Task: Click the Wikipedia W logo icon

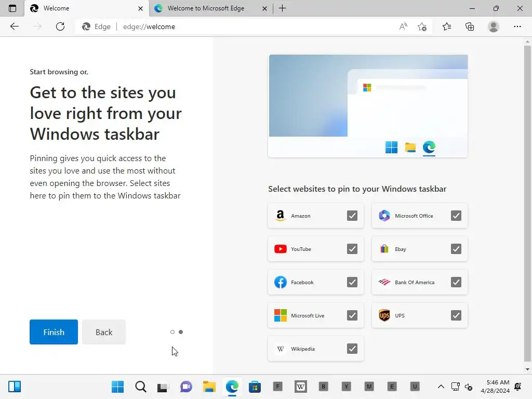Action: (x=280, y=349)
